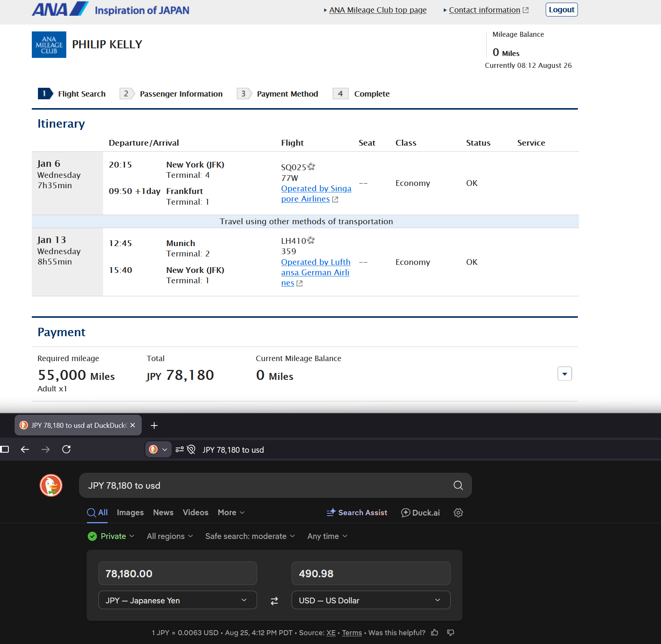Image resolution: width=661 pixels, height=644 pixels.
Task: Open the JPY — Japanese Yen currency dropdown
Action: [177, 600]
